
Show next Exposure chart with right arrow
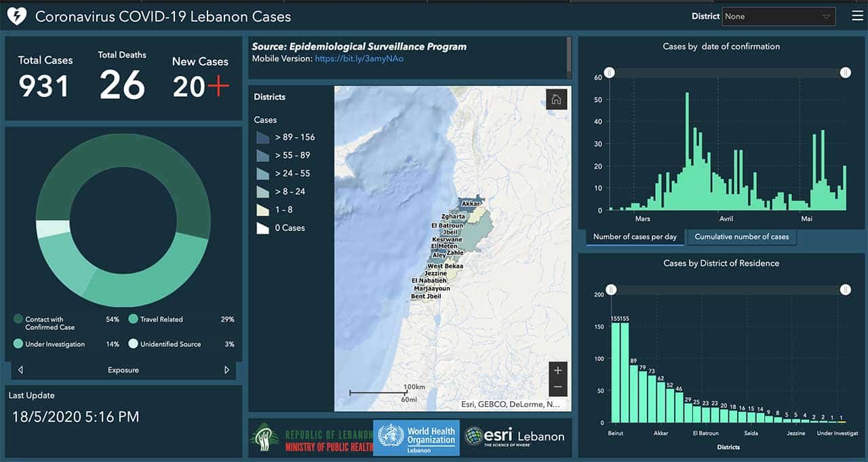[x=226, y=370]
